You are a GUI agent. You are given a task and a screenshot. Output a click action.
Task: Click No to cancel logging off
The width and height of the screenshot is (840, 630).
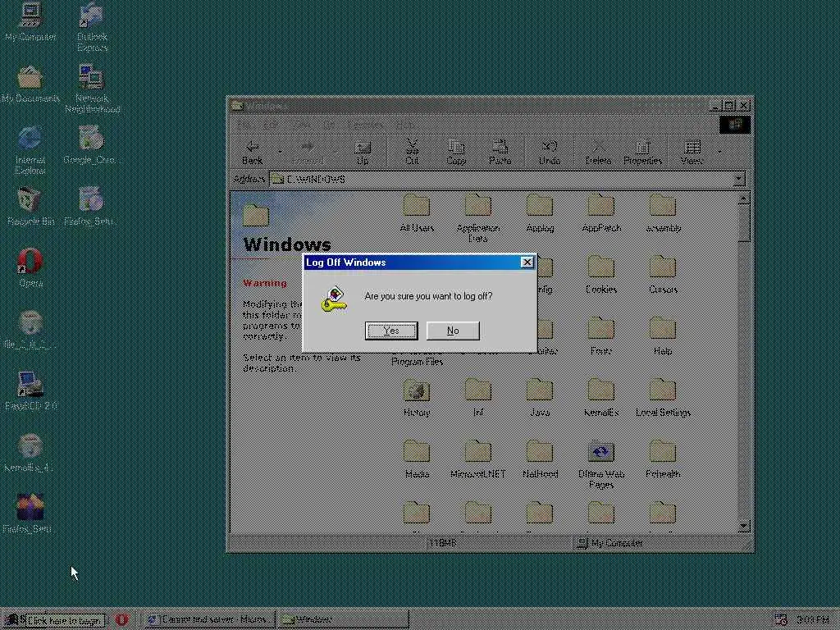point(453,331)
